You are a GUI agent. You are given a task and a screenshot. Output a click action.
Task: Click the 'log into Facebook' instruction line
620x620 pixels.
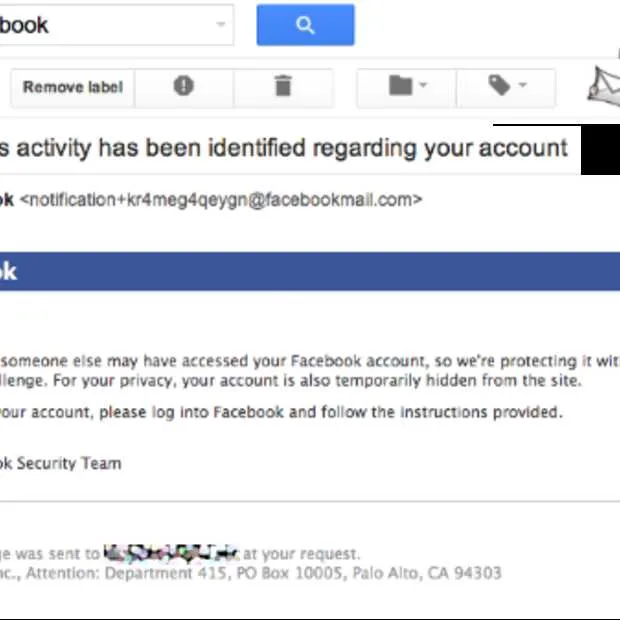280,411
